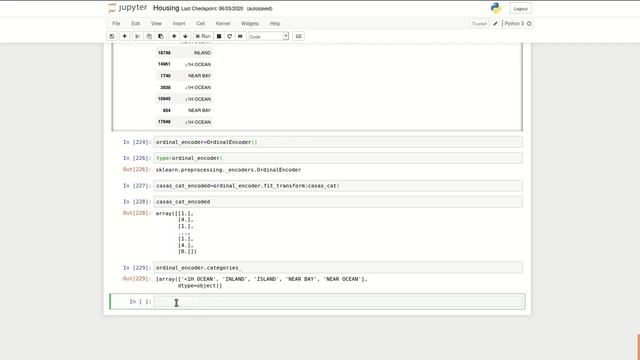Click row index 10945
Image resolution: width=640 pixels, height=360 pixels.
(164, 99)
